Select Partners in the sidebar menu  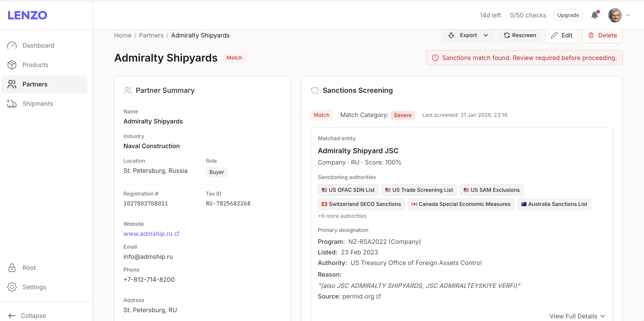[35, 84]
